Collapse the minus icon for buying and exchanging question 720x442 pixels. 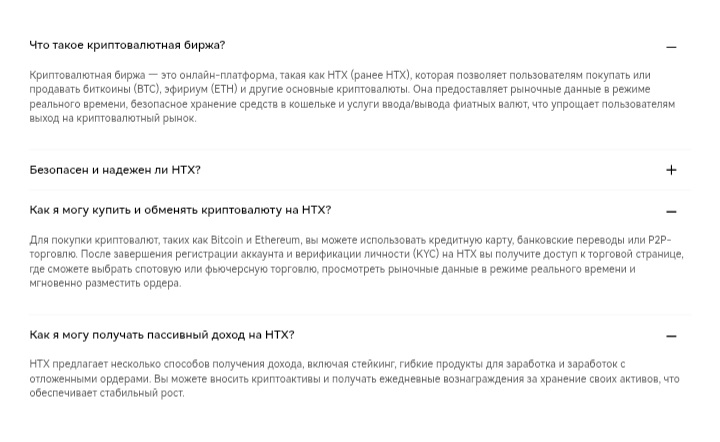tap(671, 212)
